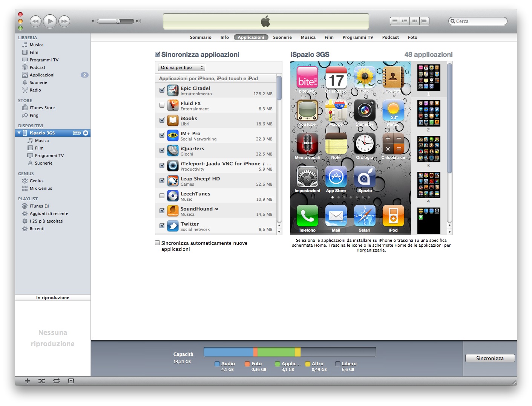Click the Play button in the toolbar

(50, 21)
